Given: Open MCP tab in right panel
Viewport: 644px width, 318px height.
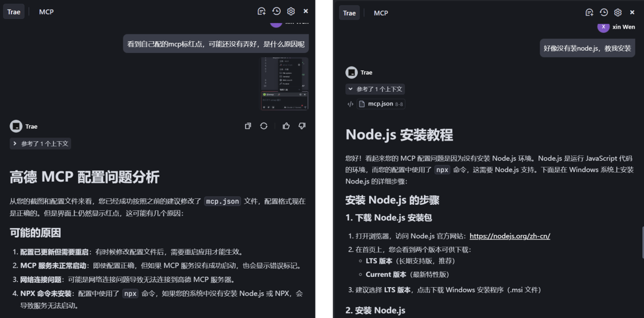Looking at the screenshot, I should point(380,13).
